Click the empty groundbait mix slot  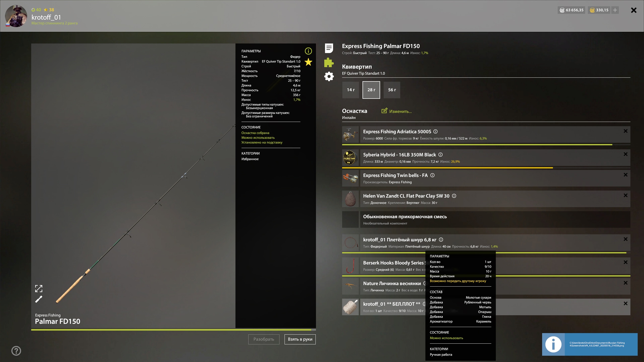pos(350,219)
